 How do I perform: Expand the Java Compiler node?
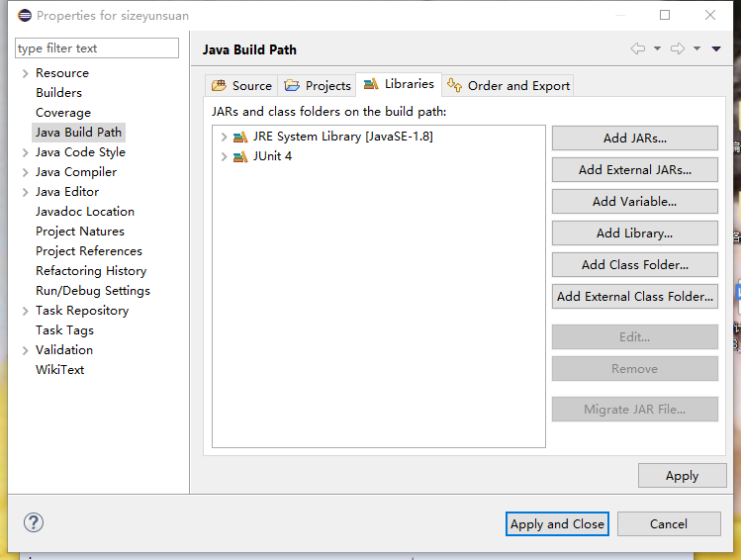point(26,172)
